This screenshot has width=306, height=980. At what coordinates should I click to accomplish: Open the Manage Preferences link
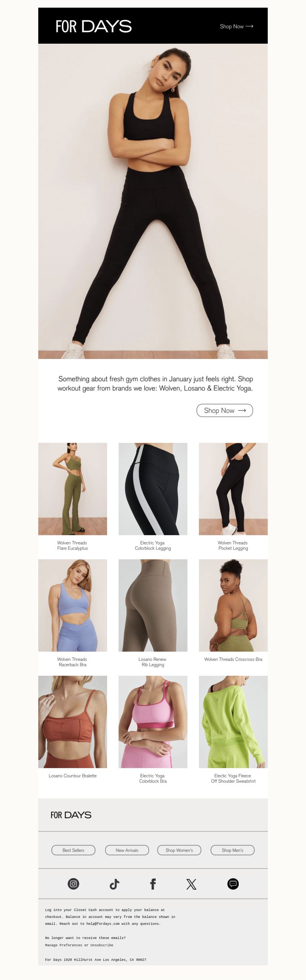[63, 945]
